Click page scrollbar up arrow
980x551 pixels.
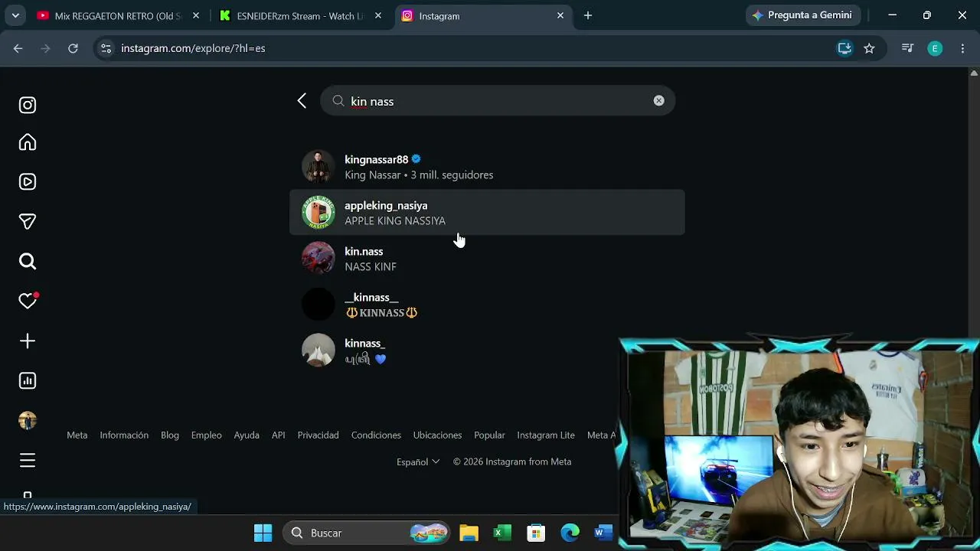974,73
